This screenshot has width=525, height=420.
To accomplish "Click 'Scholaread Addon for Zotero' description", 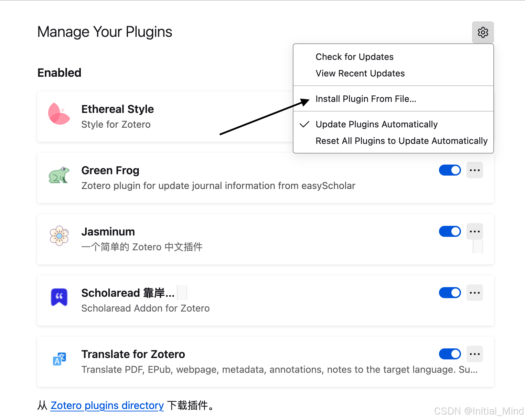I will (x=146, y=308).
